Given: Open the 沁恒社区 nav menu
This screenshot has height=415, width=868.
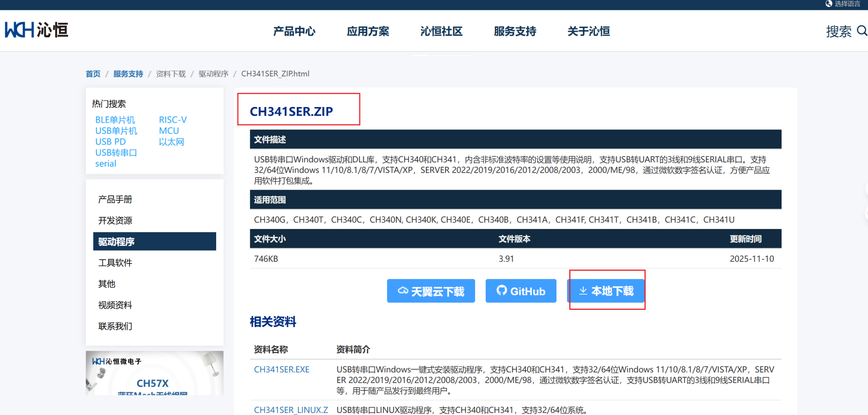Looking at the screenshot, I should 441,31.
